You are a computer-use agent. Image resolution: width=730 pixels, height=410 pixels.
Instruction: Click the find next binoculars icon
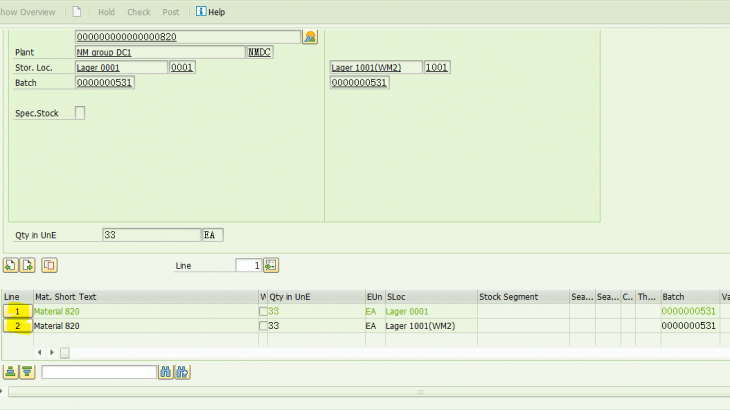[x=182, y=372]
